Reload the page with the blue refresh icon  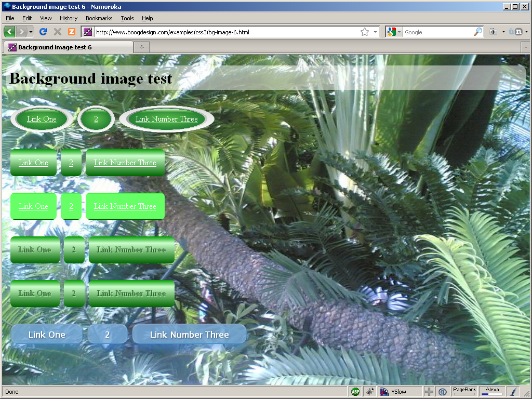click(x=43, y=32)
